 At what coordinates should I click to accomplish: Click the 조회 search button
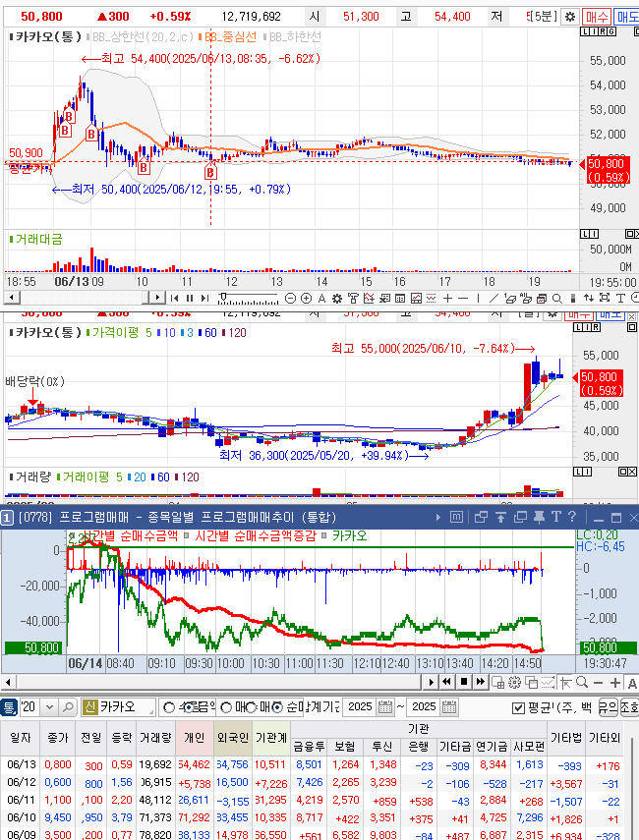(629, 707)
